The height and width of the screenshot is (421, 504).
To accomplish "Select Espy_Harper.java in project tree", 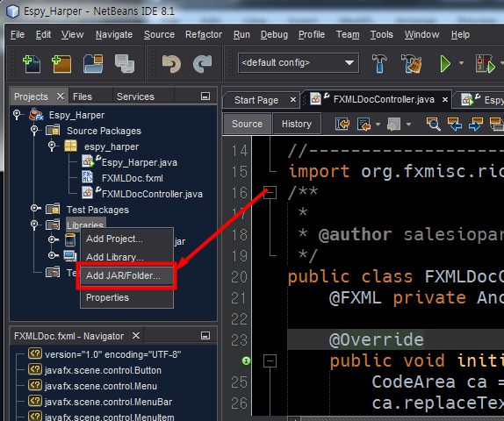I will (x=139, y=162).
